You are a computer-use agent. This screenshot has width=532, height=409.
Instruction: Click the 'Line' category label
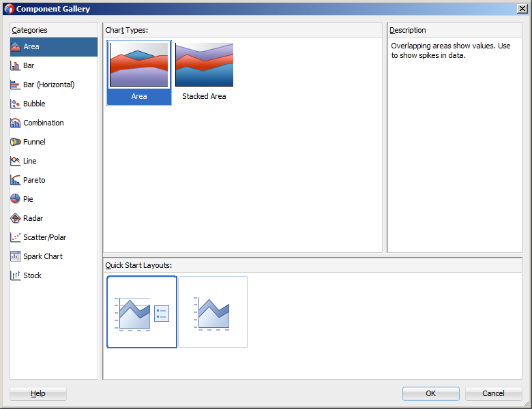29,161
